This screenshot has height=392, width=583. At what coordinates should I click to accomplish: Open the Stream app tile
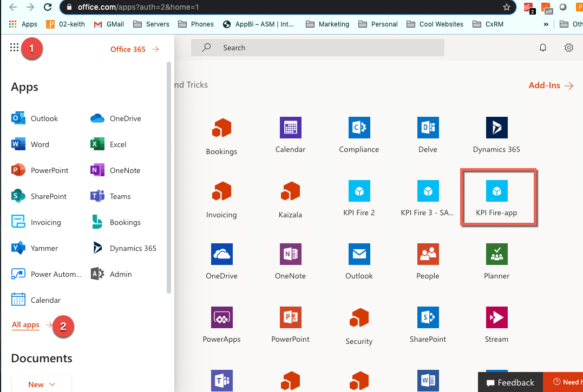pyautogui.click(x=497, y=325)
